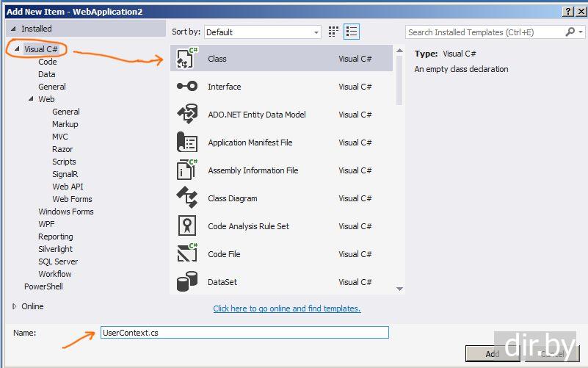
Task: Open the Sort by Default dropdown
Action: pos(263,32)
